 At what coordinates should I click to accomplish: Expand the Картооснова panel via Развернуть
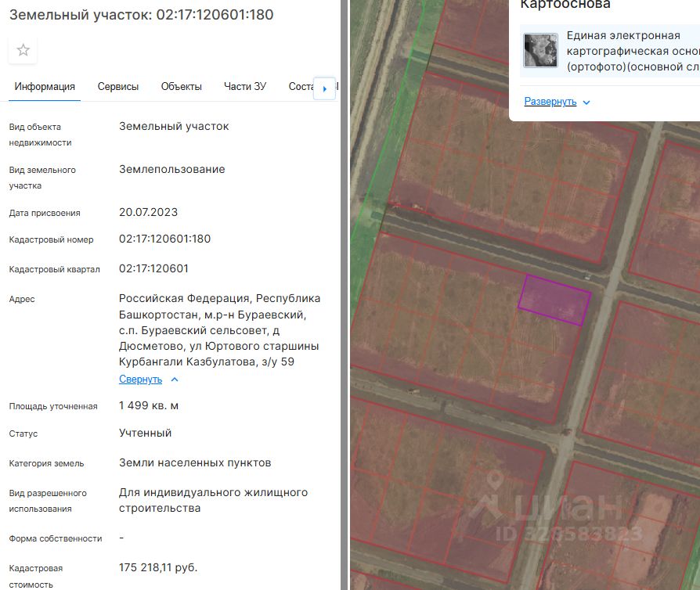coord(550,102)
